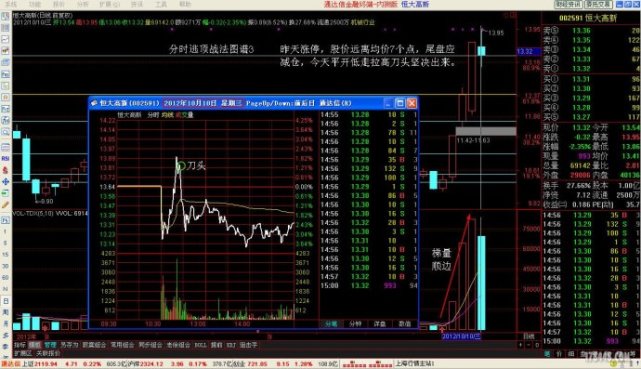This screenshot has height=369, width=641.
Task: Click the 002591 恒大高新 stock header
Action: [x=588, y=18]
